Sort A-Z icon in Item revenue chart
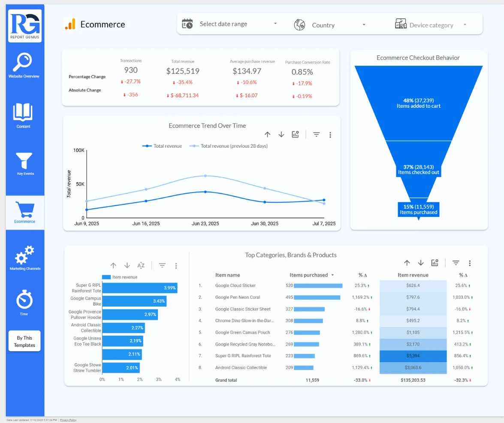The height and width of the screenshot is (423, 504). pos(141,265)
